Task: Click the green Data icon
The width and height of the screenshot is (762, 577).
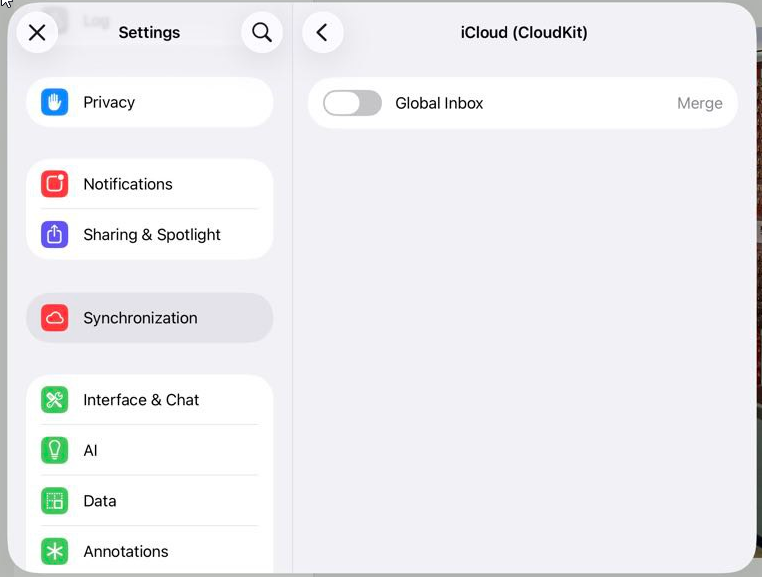Action: click(54, 501)
